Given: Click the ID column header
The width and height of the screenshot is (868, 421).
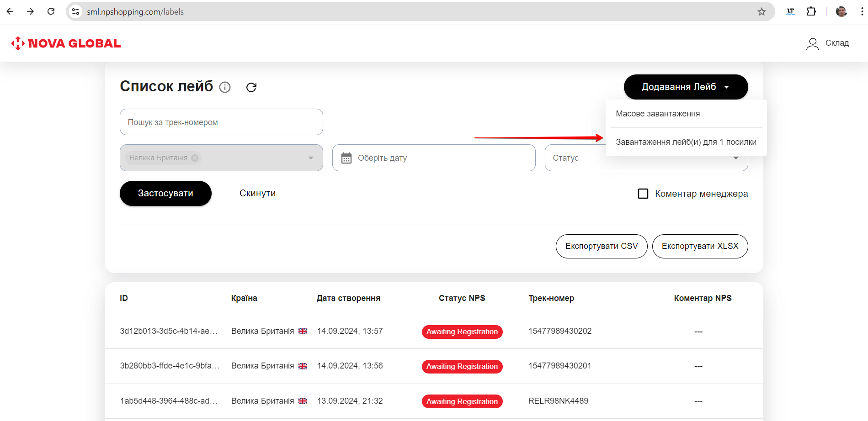Looking at the screenshot, I should coord(124,298).
